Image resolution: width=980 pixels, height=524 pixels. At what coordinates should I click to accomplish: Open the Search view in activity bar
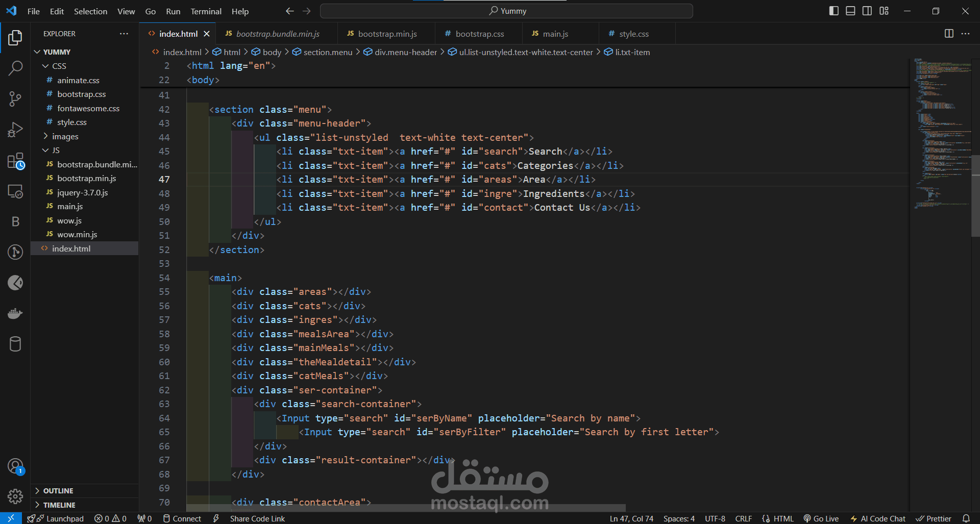coord(15,68)
